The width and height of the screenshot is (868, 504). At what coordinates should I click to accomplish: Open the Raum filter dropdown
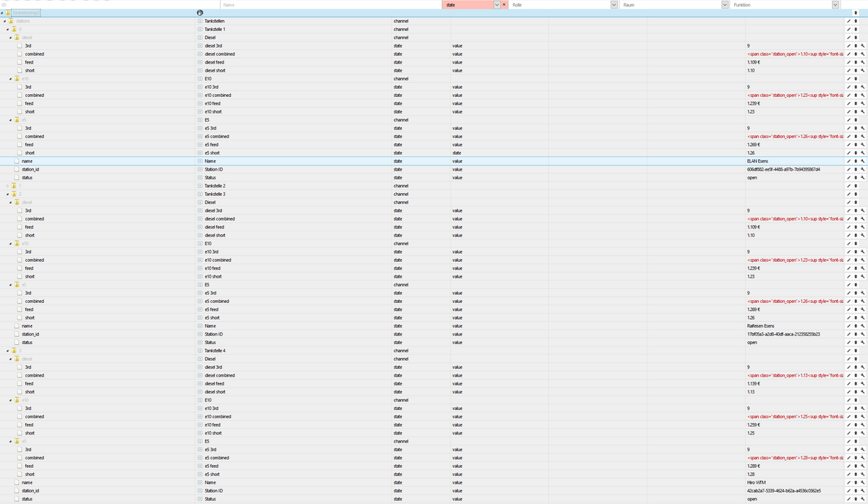point(726,5)
